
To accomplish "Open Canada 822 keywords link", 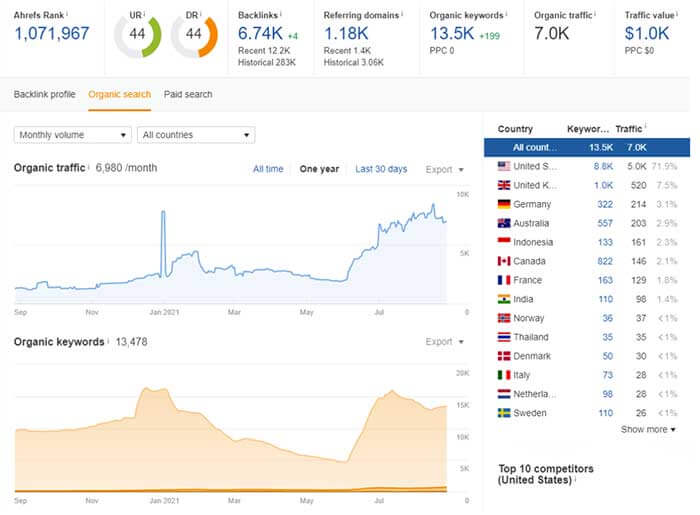I will (605, 261).
